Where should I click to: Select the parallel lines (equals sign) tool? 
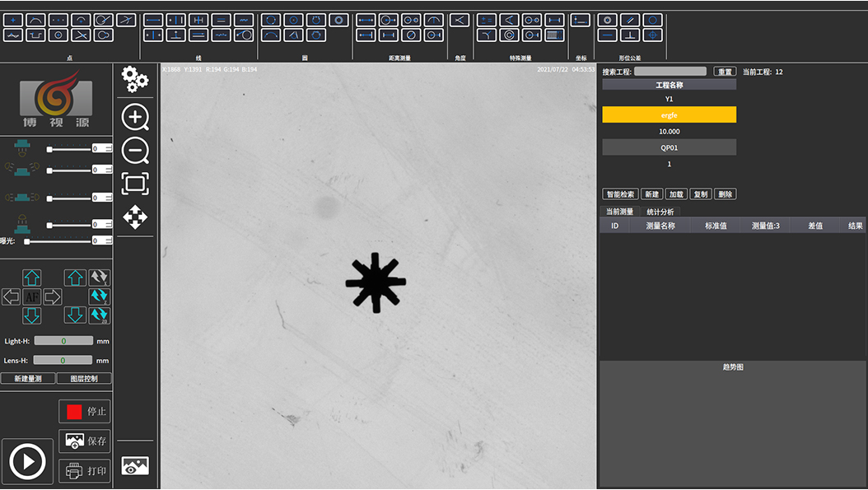tap(221, 20)
